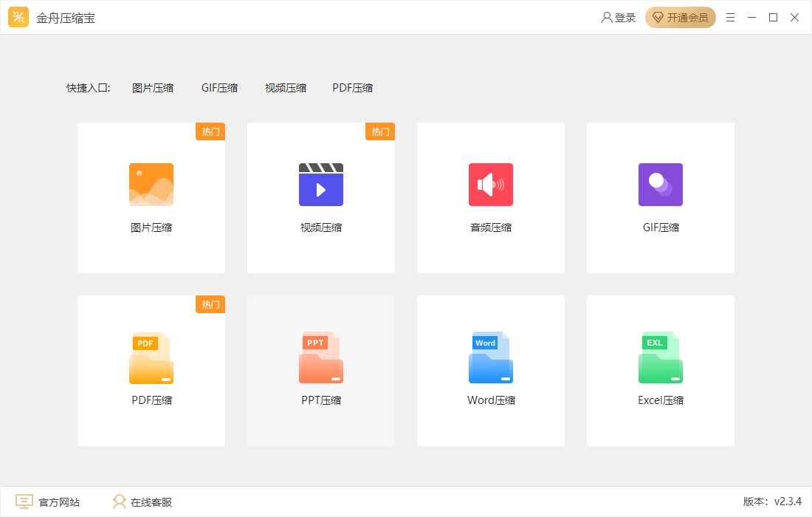Click the 热门 badge on 图片压缩
This screenshot has width=812, height=517.
click(x=210, y=131)
